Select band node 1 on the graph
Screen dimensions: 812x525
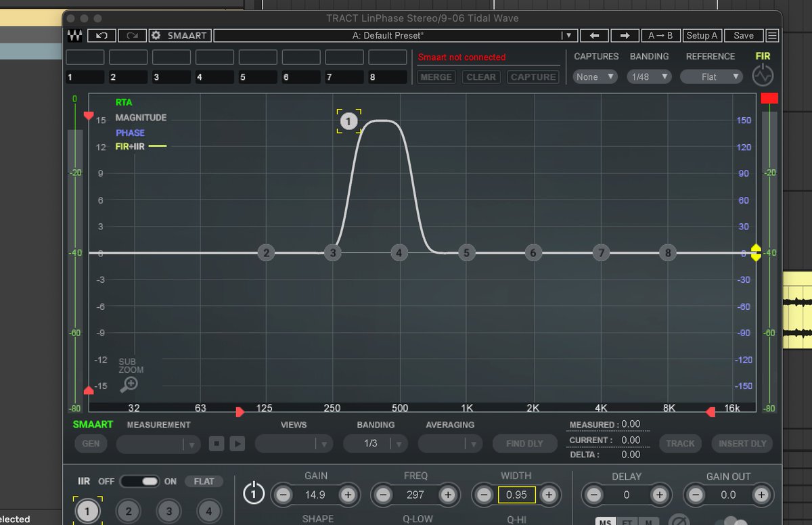[348, 122]
